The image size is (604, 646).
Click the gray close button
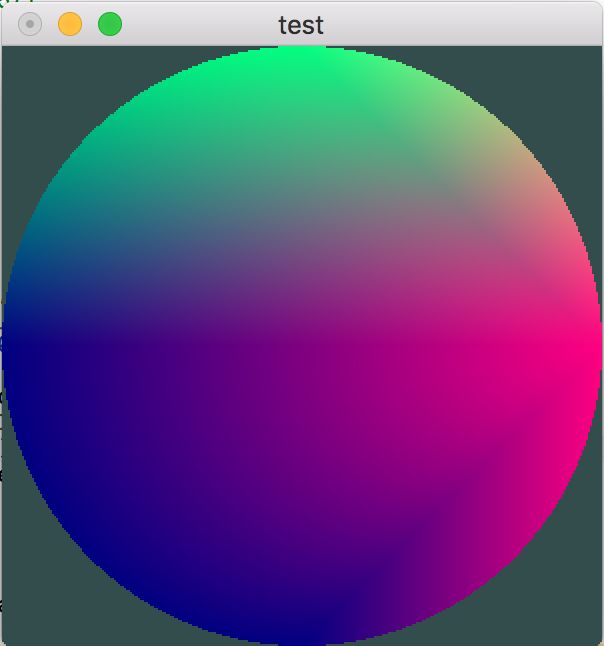(30, 24)
